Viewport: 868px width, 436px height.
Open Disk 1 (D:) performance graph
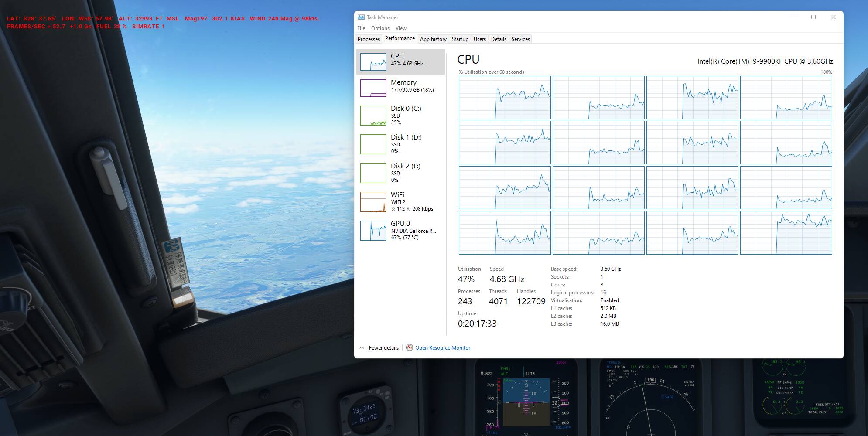click(x=373, y=144)
